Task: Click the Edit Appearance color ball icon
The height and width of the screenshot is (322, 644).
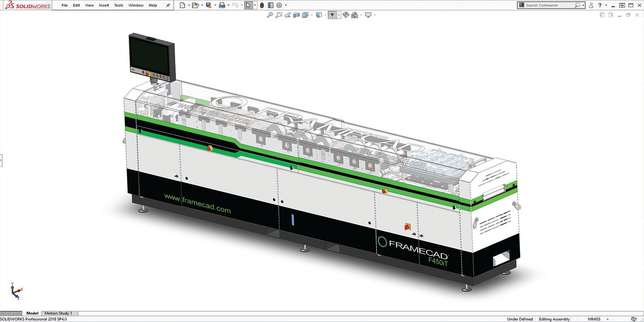Action: [346, 15]
